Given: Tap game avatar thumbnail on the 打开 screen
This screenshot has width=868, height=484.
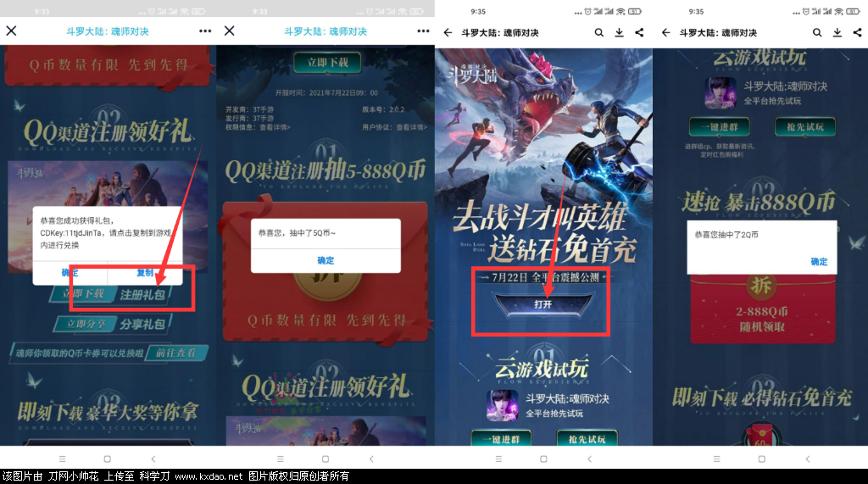Looking at the screenshot, I should 502,405.
